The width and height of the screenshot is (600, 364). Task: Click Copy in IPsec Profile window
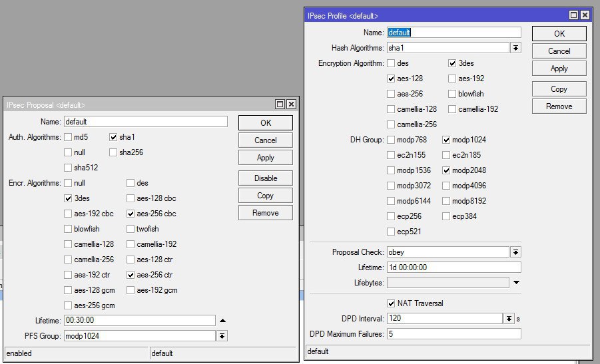559,89
